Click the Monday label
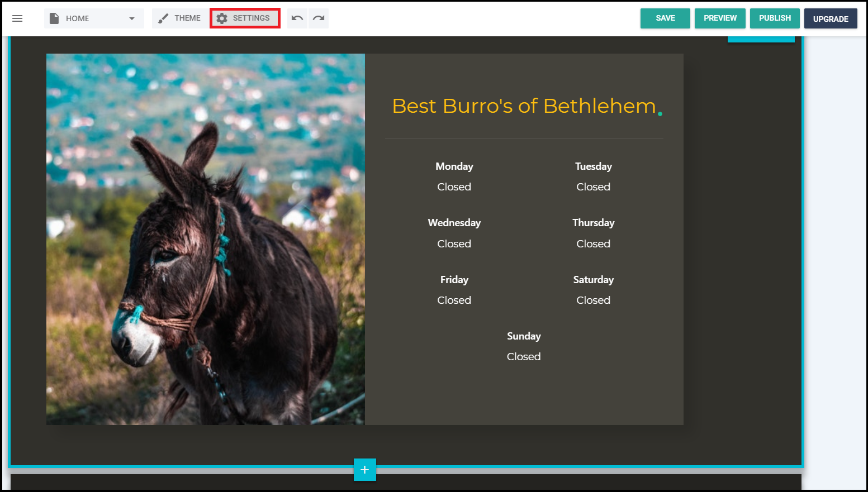868x492 pixels. pyautogui.click(x=454, y=166)
